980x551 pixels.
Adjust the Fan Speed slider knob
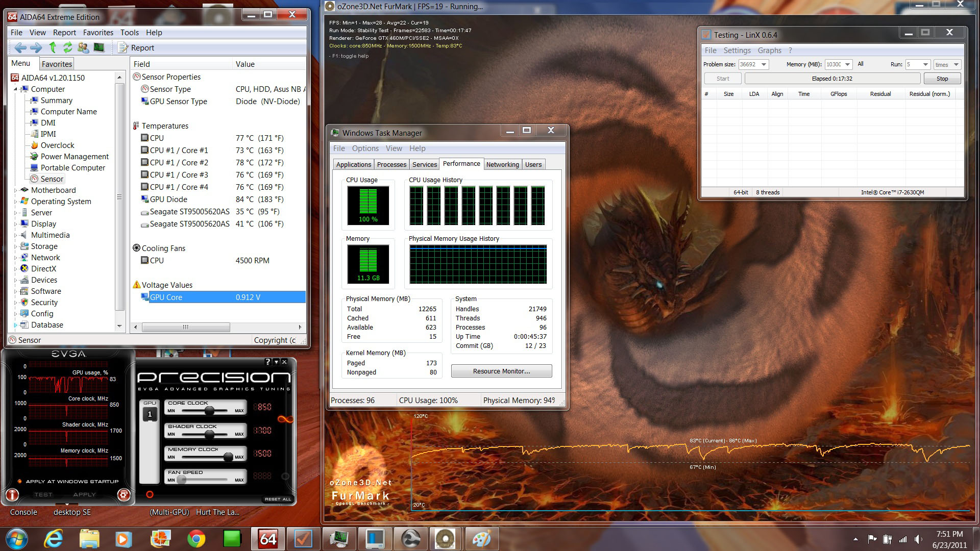click(182, 480)
